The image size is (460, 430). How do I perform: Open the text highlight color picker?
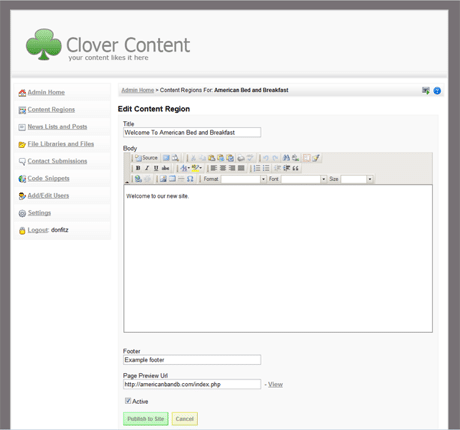pyautogui.click(x=197, y=168)
